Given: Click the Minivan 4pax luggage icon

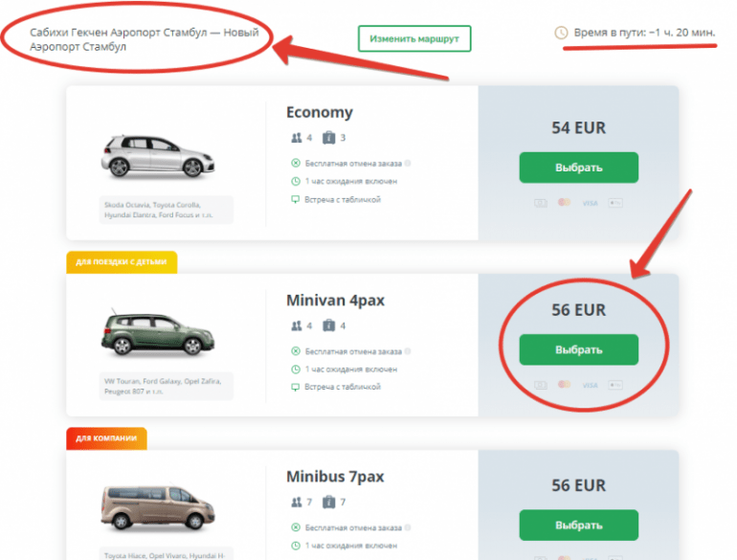Looking at the screenshot, I should tap(328, 325).
